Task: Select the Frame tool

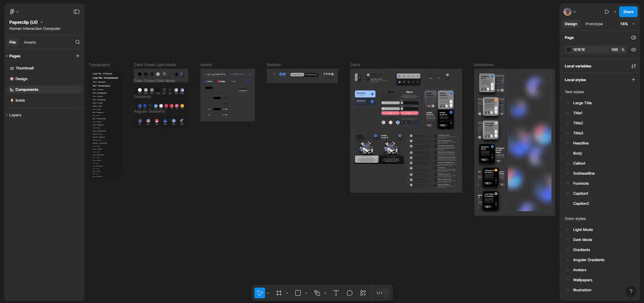Action: [x=279, y=293]
